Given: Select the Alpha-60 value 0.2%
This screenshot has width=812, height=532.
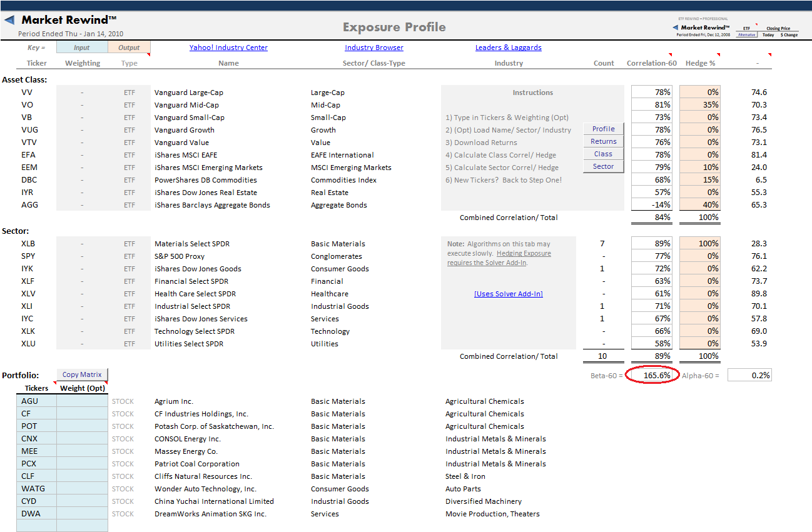Looking at the screenshot, I should [x=749, y=375].
